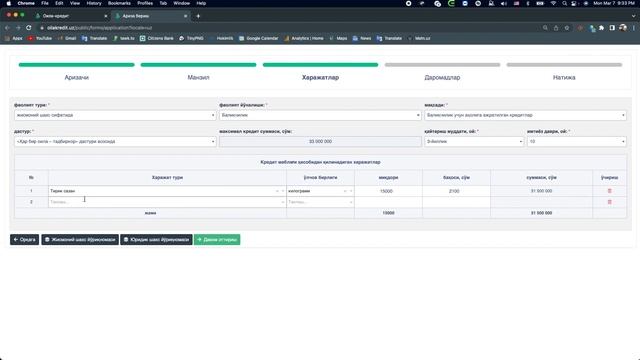The width and height of the screenshot is (640, 360).
Task: Open the 'имтиёз даври' dropdown
Action: pos(577,142)
